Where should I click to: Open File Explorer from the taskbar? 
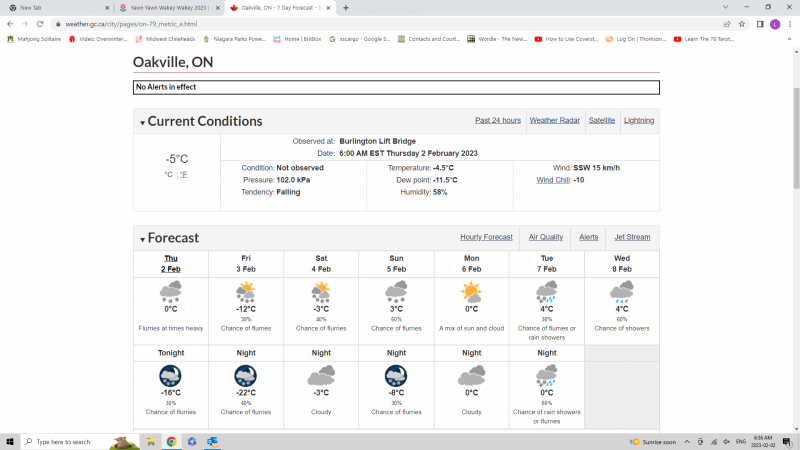point(151,441)
